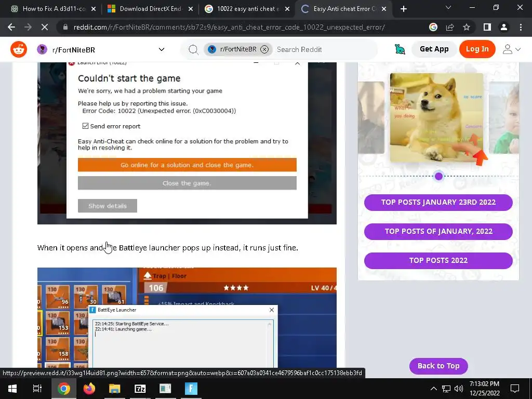Open the Fortnite taskbar icon

(191, 389)
